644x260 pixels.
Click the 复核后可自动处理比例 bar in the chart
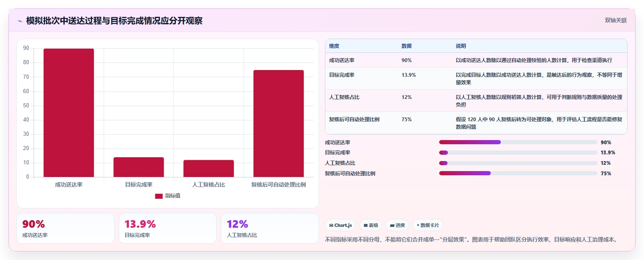click(x=278, y=124)
